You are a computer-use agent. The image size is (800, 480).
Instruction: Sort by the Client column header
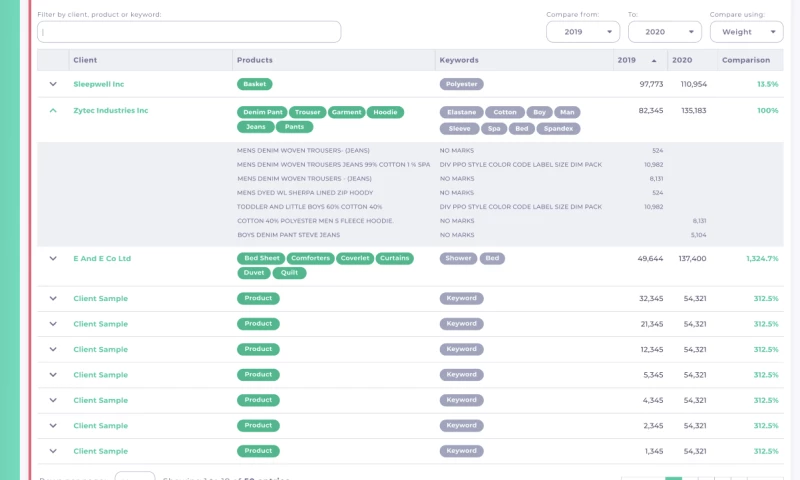pyautogui.click(x=85, y=60)
